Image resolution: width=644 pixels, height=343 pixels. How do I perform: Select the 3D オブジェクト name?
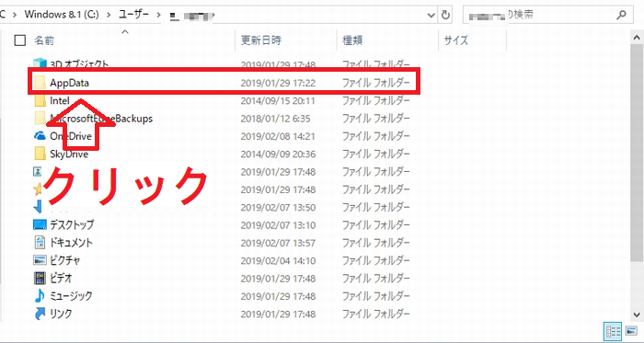[79, 64]
